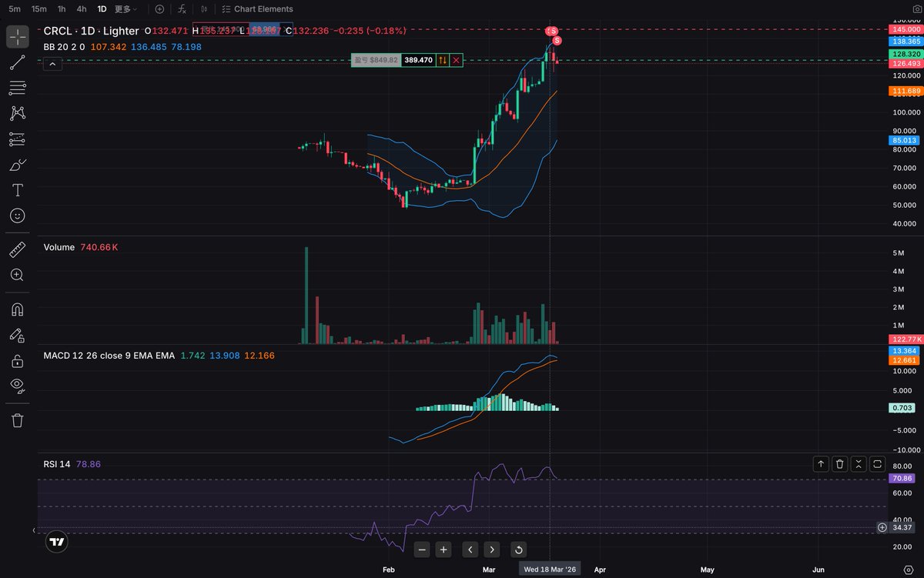Click the trash remove drawings icon
This screenshot has height=578, width=924.
[x=17, y=420]
